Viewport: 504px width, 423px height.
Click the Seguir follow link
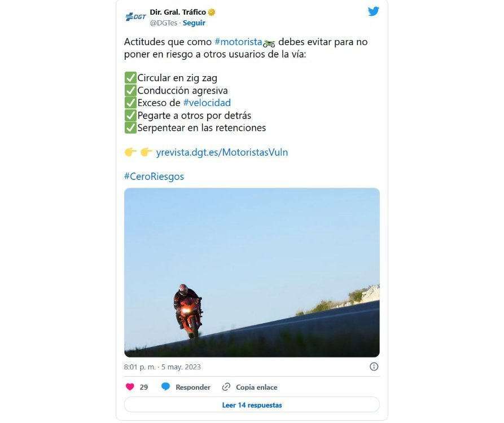(x=194, y=23)
